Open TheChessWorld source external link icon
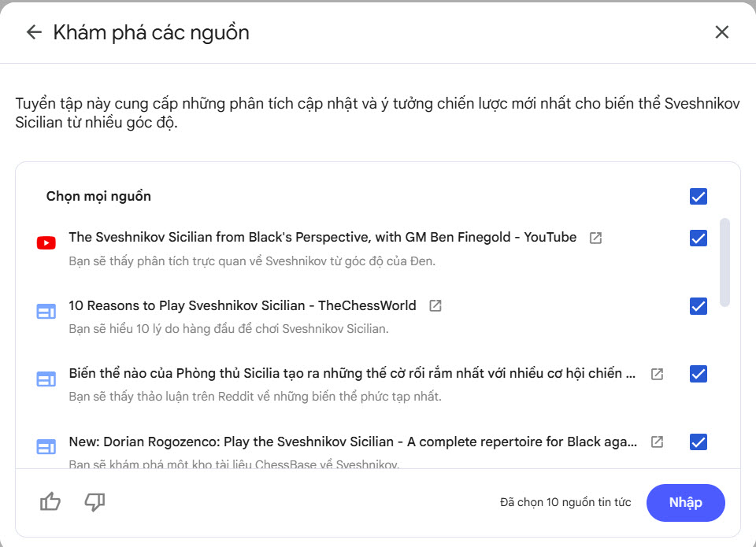The width and height of the screenshot is (756, 547). pos(435,305)
